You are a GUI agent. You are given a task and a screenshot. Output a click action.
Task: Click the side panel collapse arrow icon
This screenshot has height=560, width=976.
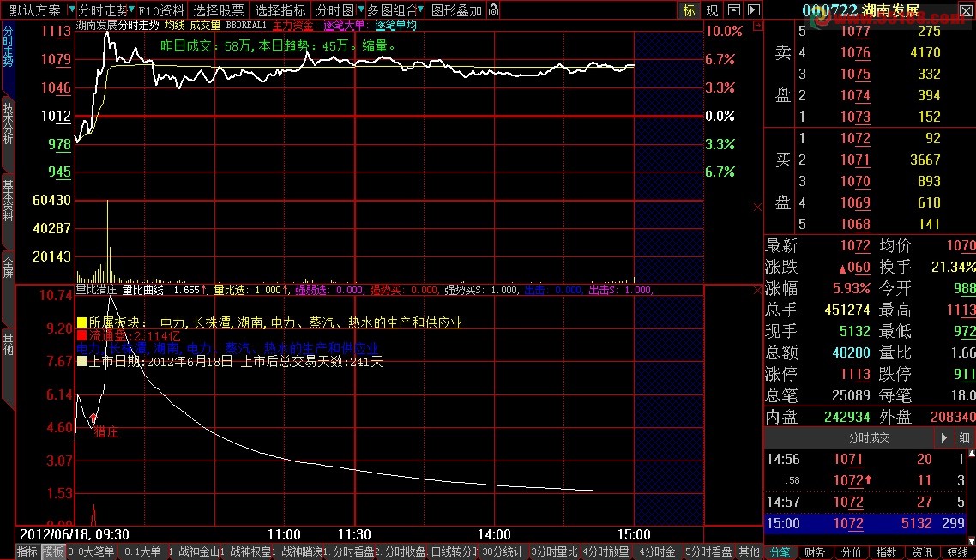[754, 10]
